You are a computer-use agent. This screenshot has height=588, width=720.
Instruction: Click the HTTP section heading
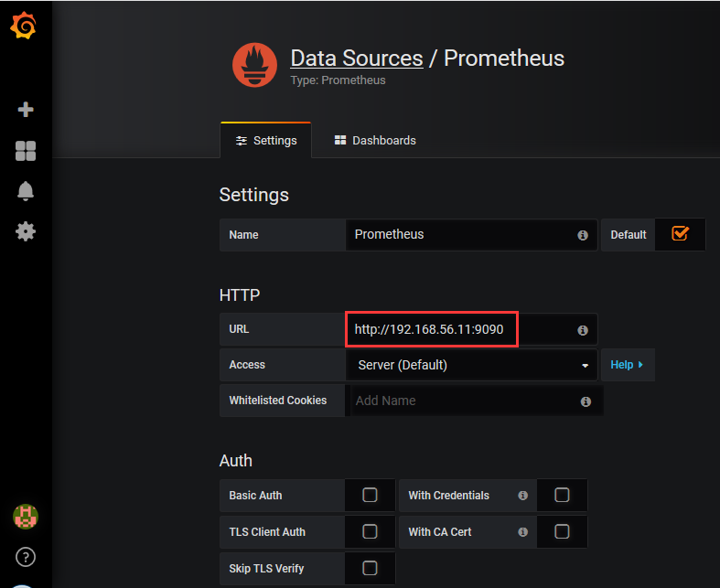tap(240, 294)
